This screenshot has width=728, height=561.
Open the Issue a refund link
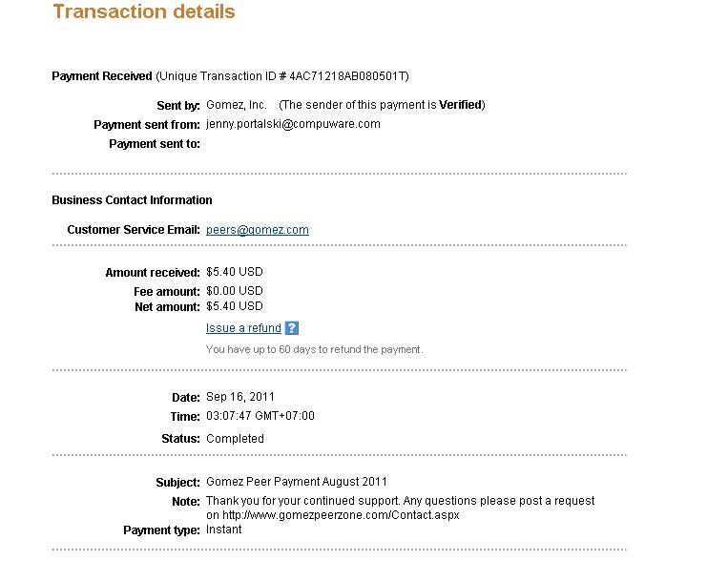(243, 328)
